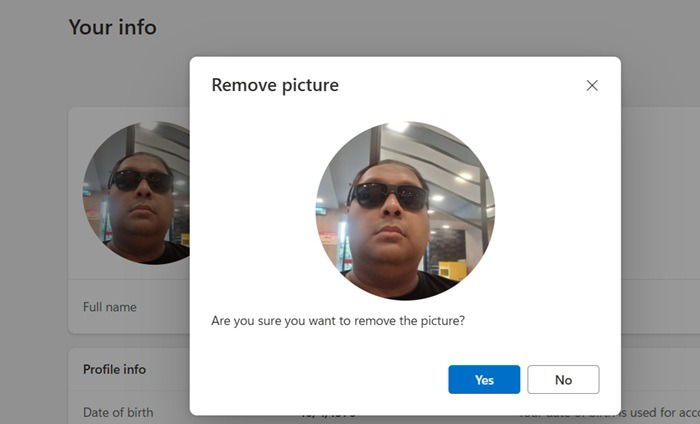Cancel removal with the No button
700x424 pixels.
pyautogui.click(x=563, y=379)
